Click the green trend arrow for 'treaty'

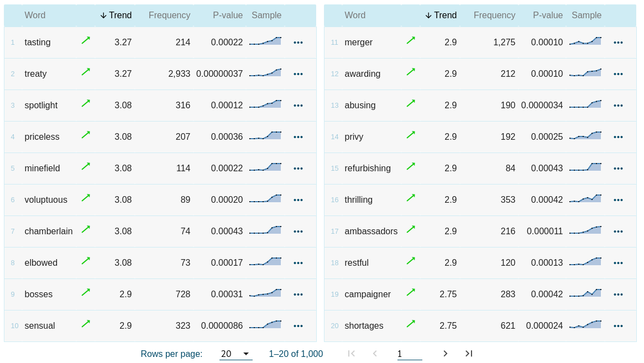pos(86,73)
